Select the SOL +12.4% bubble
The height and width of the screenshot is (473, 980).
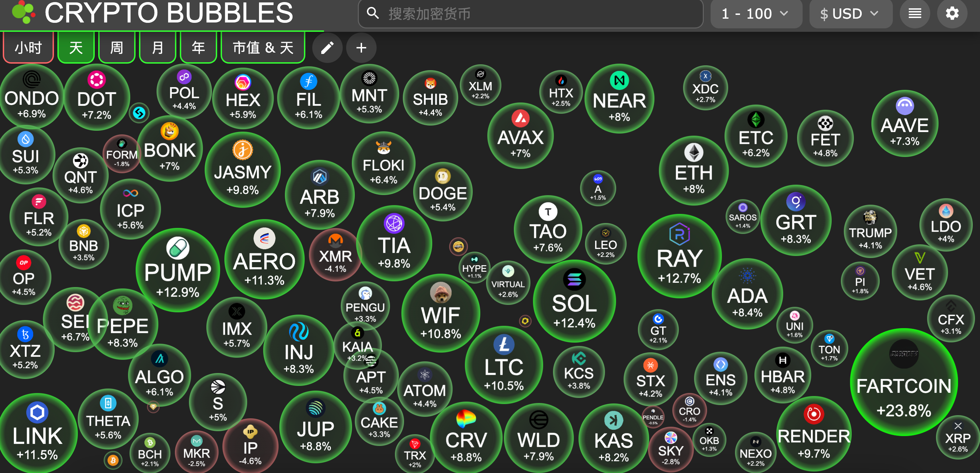point(574,300)
